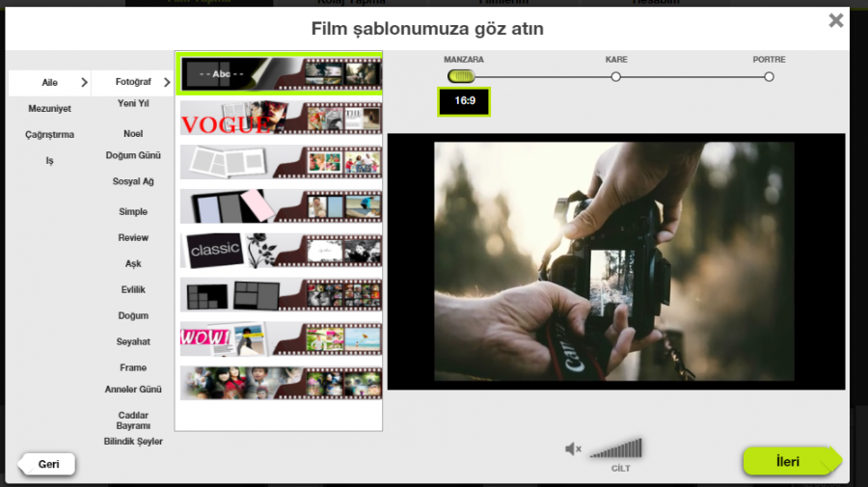Click the İleri button
This screenshot has width=868, height=487.
tap(787, 462)
